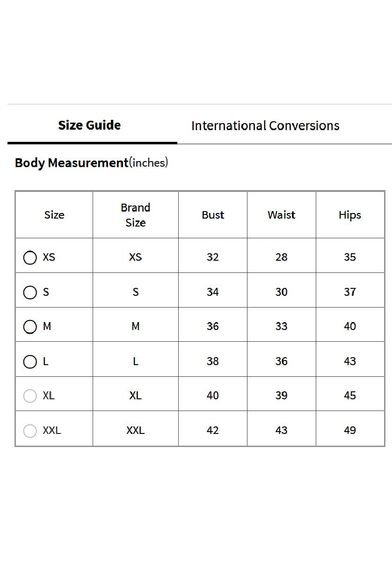Click the Size column header
392x587 pixels.
tap(54, 215)
